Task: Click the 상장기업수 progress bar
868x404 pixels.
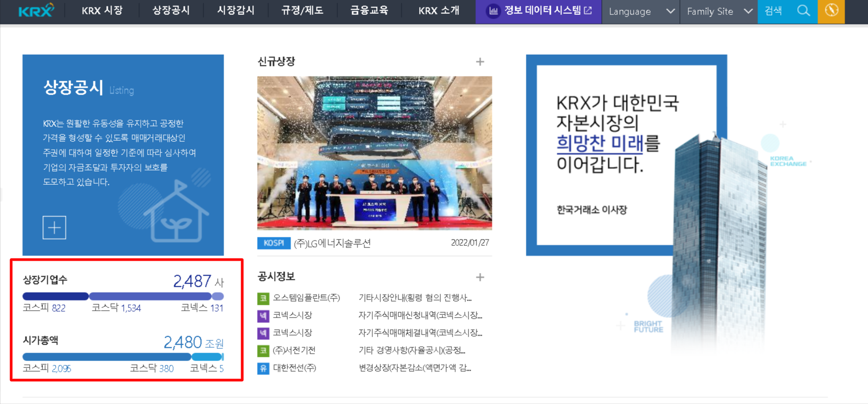Action: 123,296
